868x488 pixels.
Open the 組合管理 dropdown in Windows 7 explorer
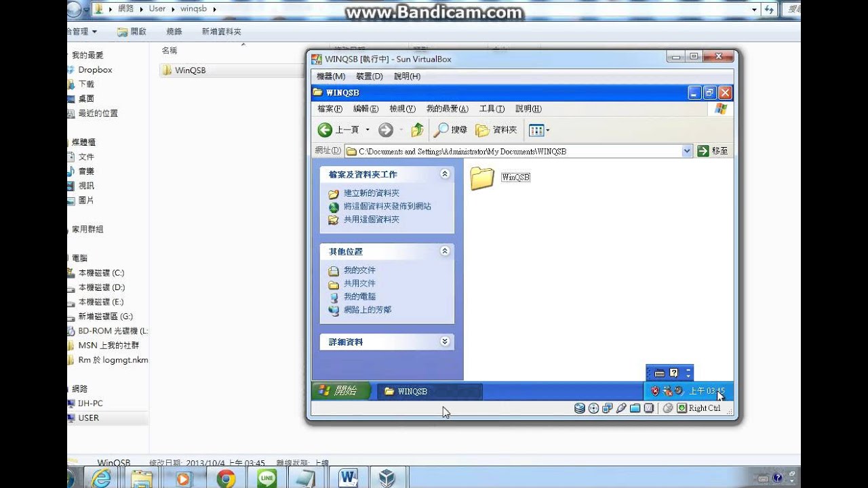click(82, 31)
